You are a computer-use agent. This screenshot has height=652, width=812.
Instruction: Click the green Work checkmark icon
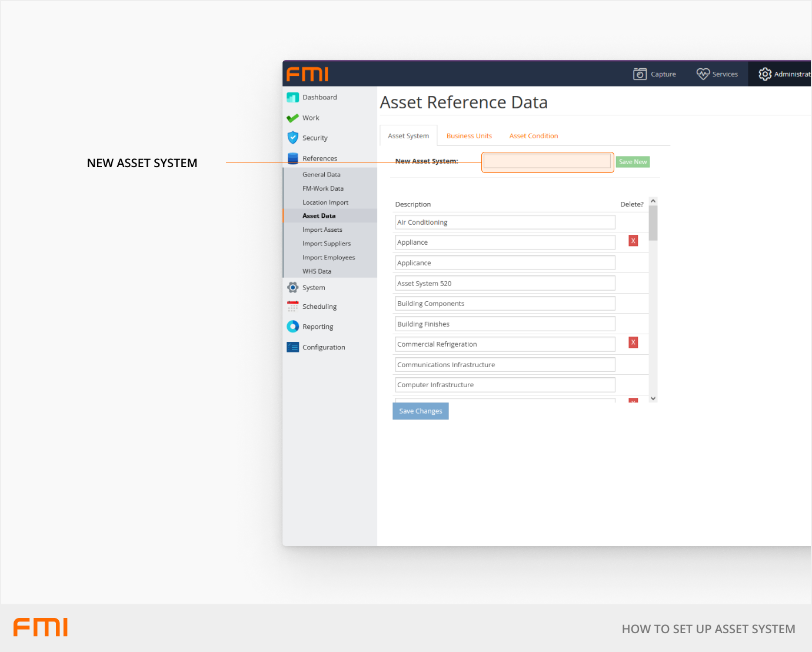(292, 118)
